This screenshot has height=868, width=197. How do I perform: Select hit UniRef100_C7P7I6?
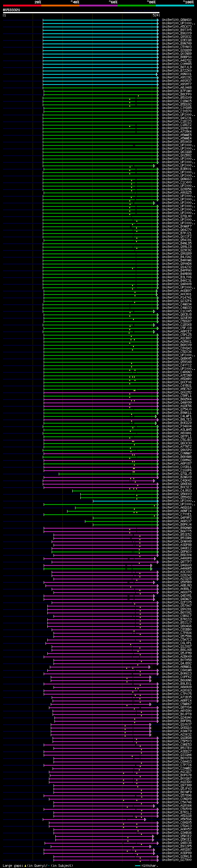tap(176, 765)
